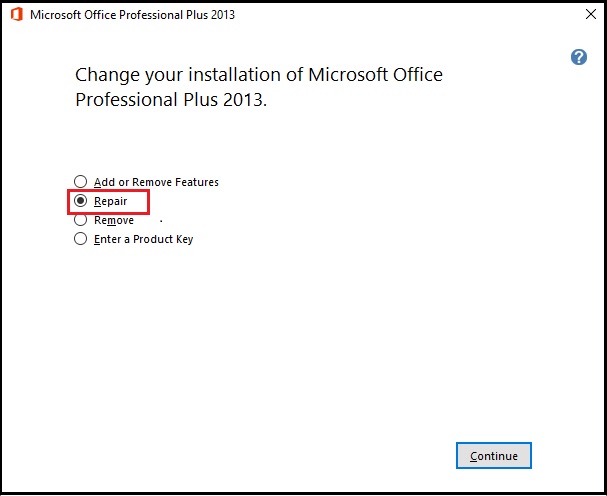
Task: Click the blank title bar space beside the X
Action: [406, 15]
